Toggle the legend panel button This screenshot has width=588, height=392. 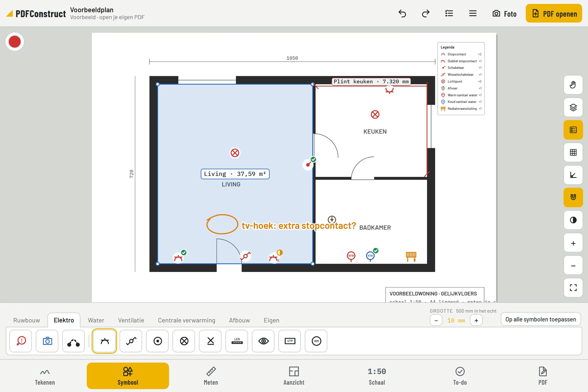[x=573, y=130]
